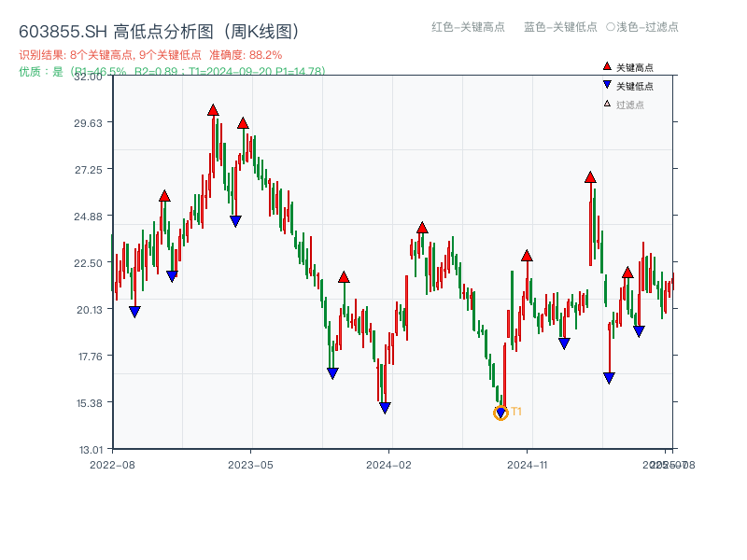Select the red high marker near 22.8 at 2024-11
The height and width of the screenshot is (560, 747).
point(527,256)
